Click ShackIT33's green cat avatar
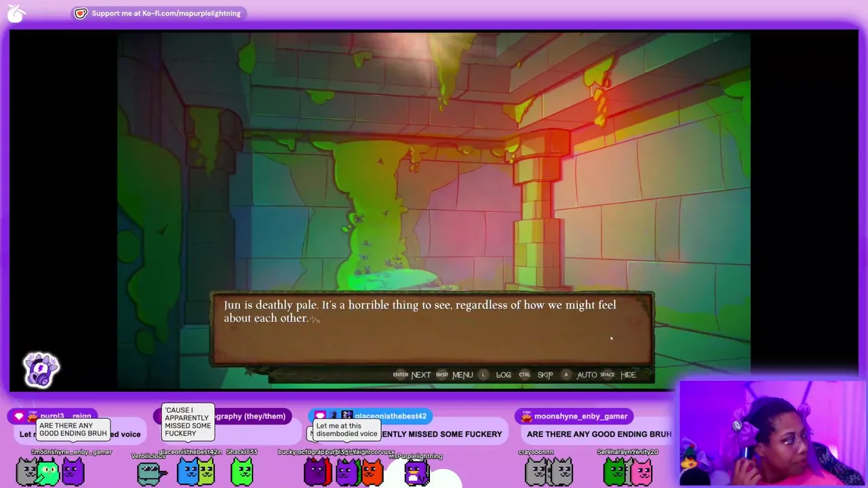 coord(242,471)
